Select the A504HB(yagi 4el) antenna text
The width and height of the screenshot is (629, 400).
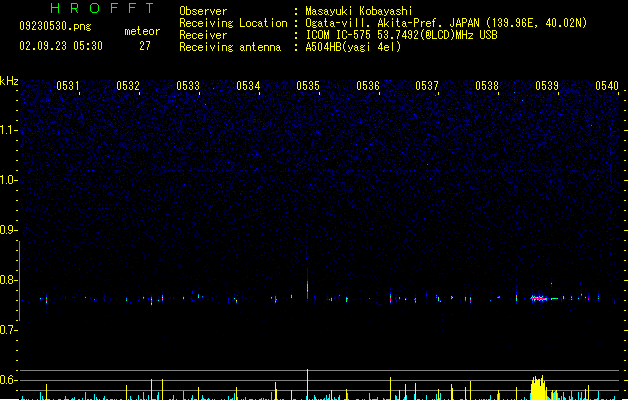353,47
